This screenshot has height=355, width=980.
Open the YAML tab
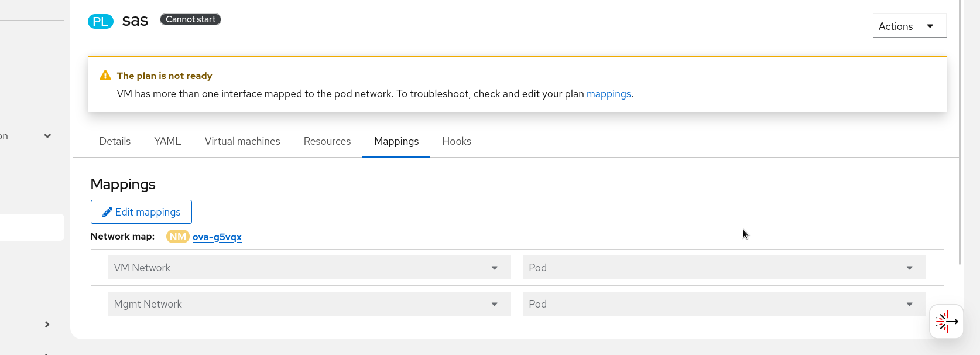pos(167,141)
